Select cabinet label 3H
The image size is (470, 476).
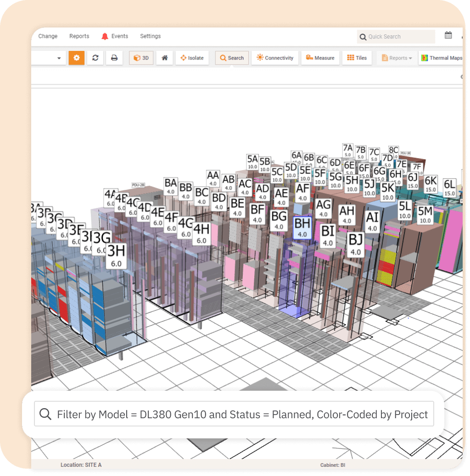pyautogui.click(x=117, y=256)
